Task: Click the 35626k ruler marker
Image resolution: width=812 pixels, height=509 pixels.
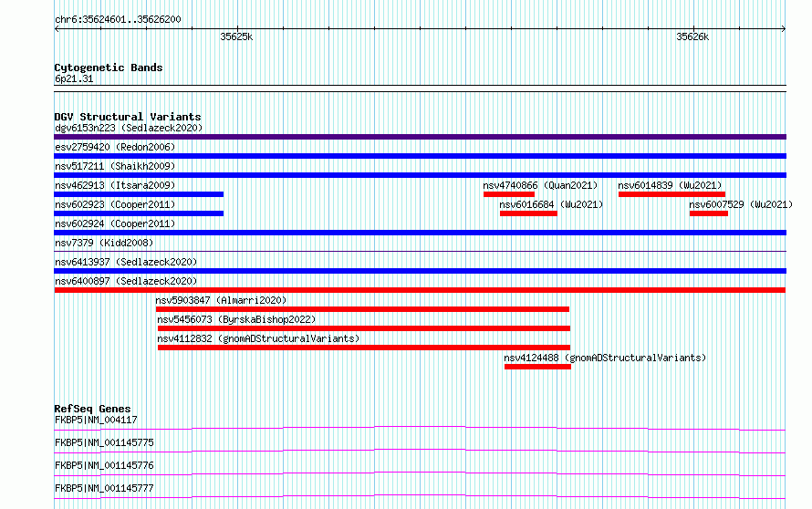Action: coord(692,36)
